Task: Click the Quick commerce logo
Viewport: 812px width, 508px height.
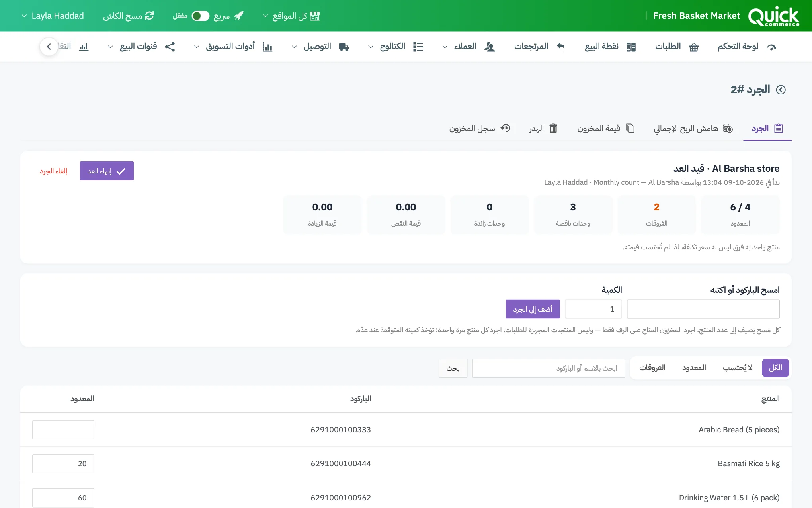Action: (x=774, y=16)
